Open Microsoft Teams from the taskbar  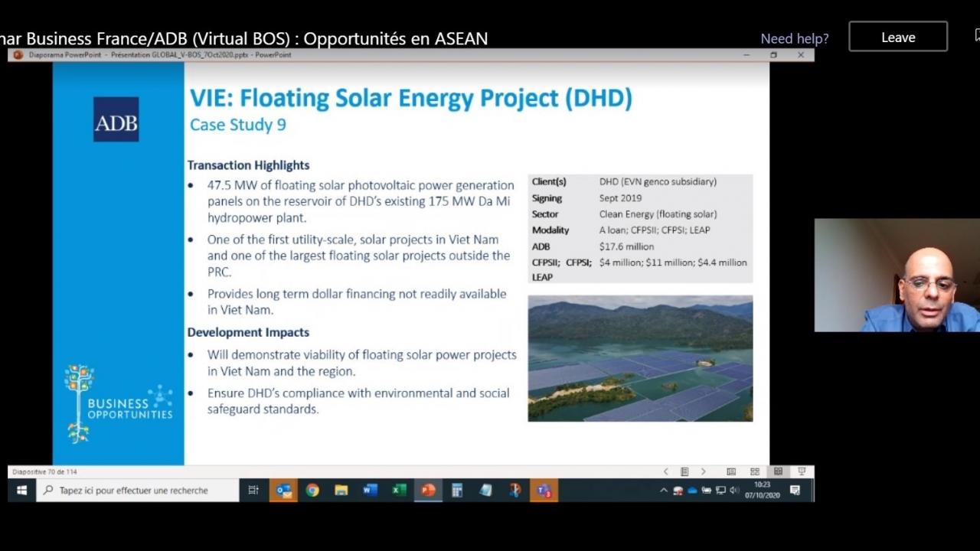544,491
